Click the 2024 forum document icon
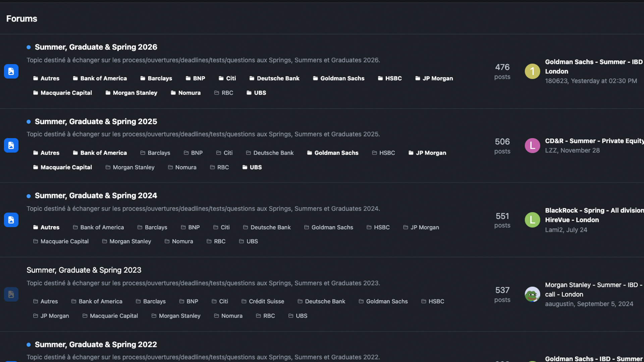 (11, 220)
